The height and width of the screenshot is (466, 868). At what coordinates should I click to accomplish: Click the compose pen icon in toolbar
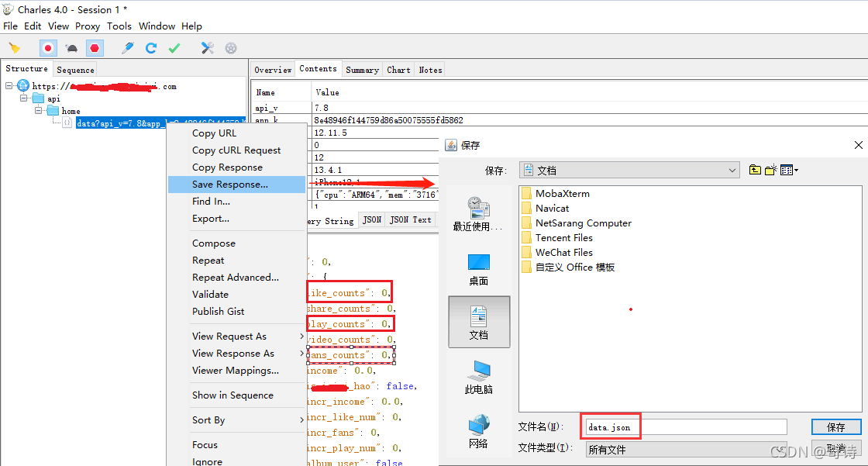click(128, 48)
